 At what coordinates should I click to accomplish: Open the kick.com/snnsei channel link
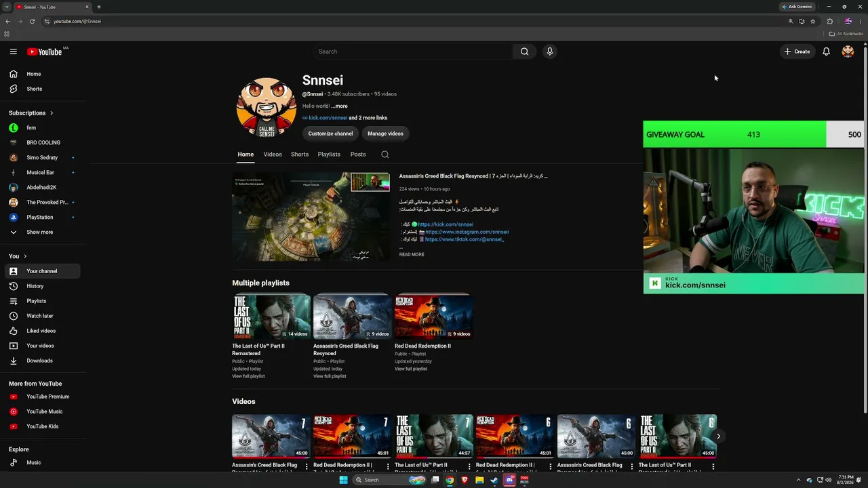point(328,118)
